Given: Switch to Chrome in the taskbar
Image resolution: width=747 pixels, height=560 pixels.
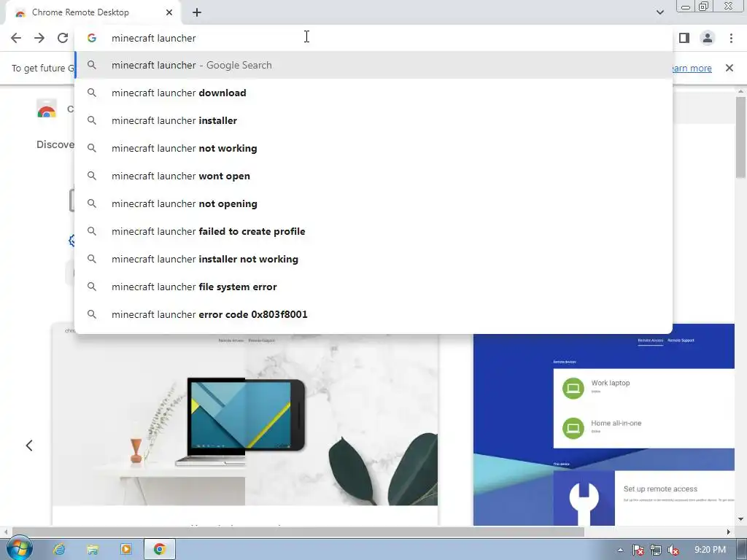Looking at the screenshot, I should pos(160,550).
